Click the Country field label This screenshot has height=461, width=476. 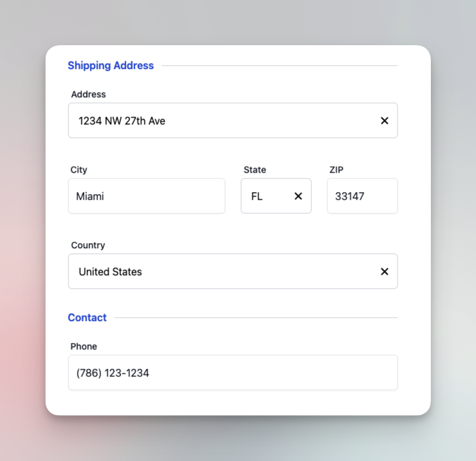pos(88,245)
